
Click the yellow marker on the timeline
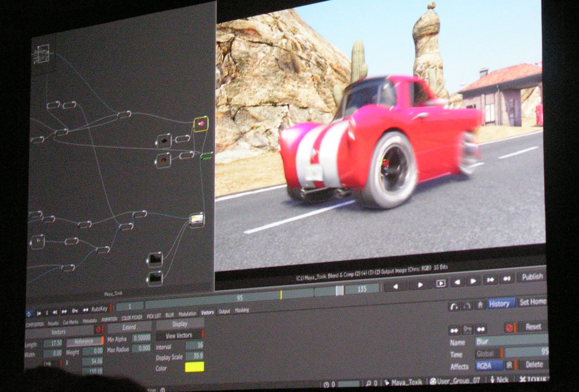(281, 295)
